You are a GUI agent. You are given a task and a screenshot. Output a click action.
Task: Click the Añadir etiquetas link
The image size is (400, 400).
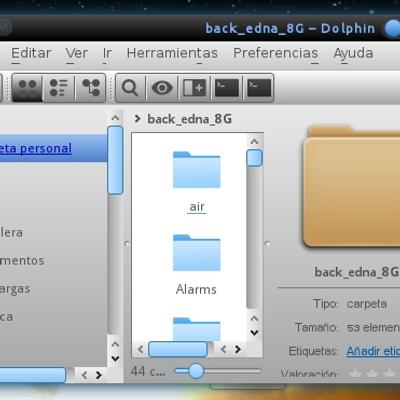coord(373,351)
